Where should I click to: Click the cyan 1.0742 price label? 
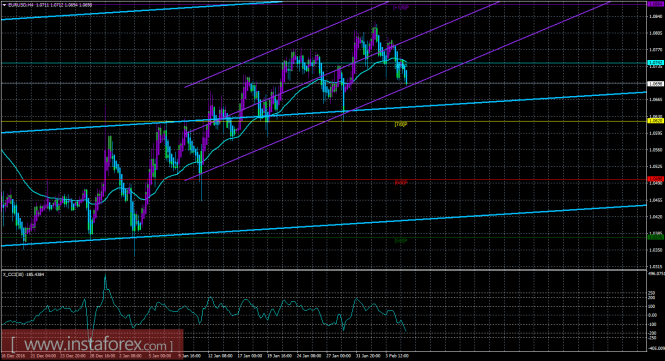[x=656, y=63]
